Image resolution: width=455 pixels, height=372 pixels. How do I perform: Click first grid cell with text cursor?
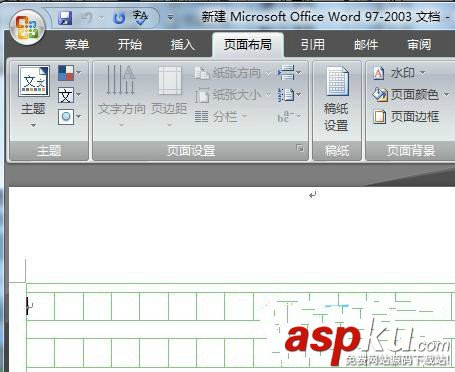point(40,307)
